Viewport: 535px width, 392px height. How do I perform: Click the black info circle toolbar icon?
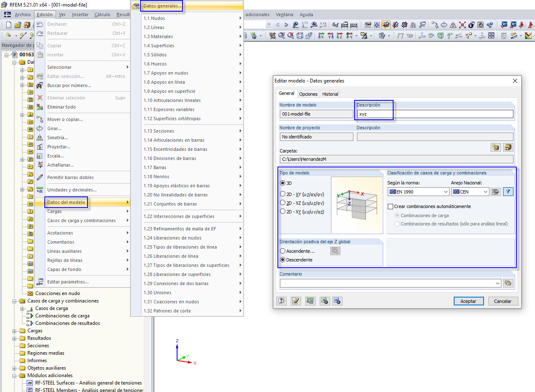471,25
